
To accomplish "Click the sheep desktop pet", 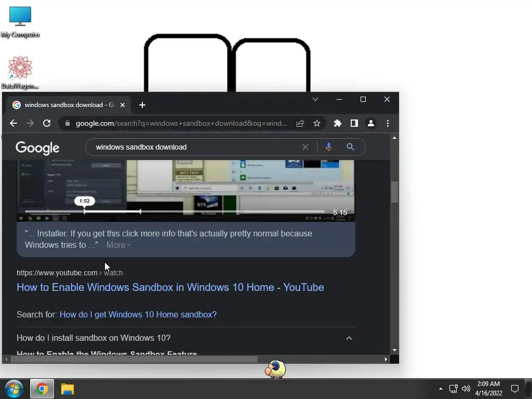I will [x=275, y=369].
